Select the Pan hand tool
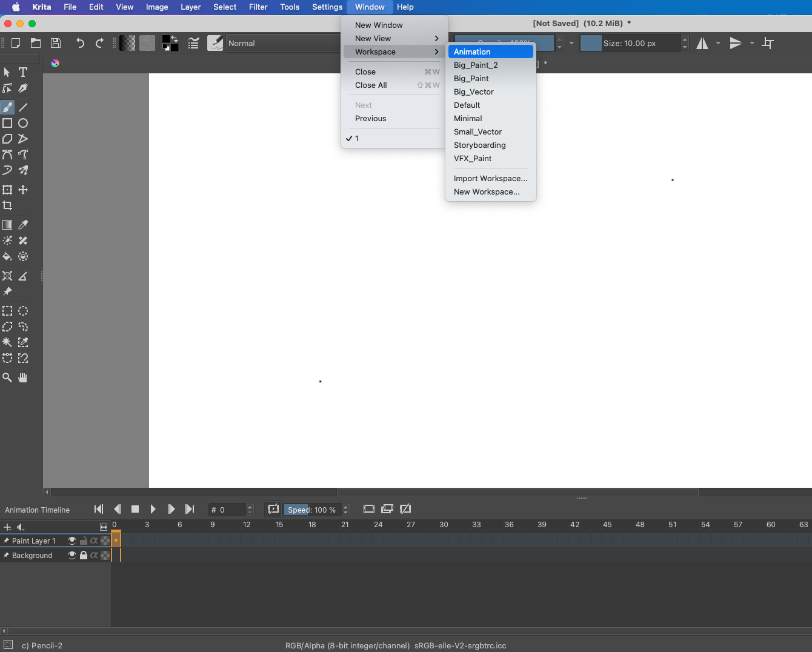 pos(23,378)
